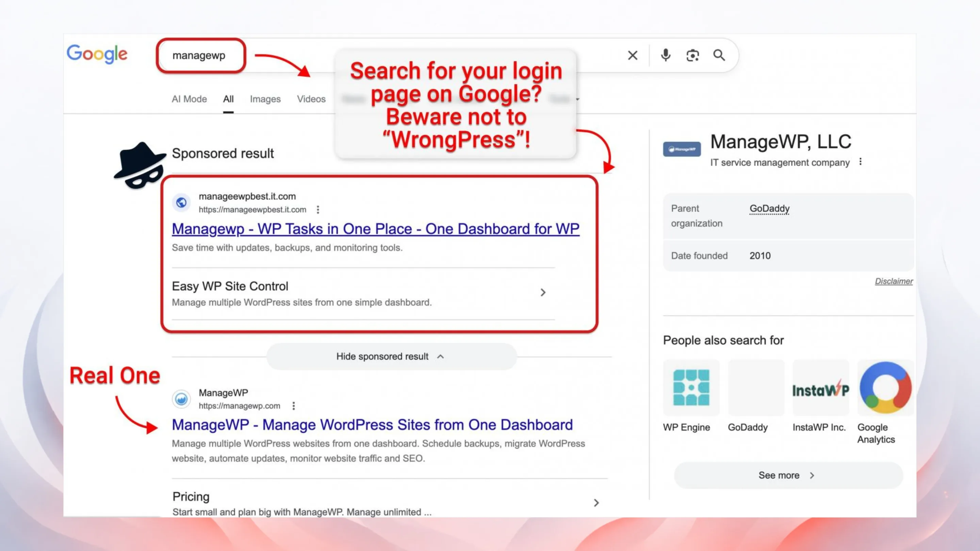980x551 pixels.
Task: Start voice search with microphone icon
Action: coord(665,55)
